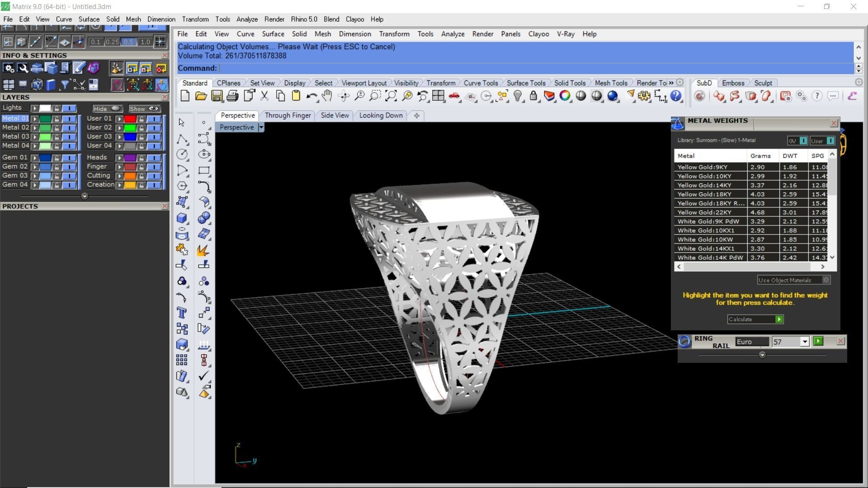The height and width of the screenshot is (488, 868).
Task: Click the red User 01 color swatch
Action: (x=130, y=119)
